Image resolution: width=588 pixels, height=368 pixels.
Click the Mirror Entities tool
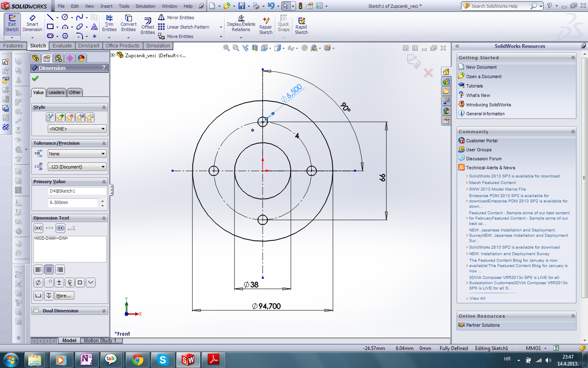tap(180, 18)
